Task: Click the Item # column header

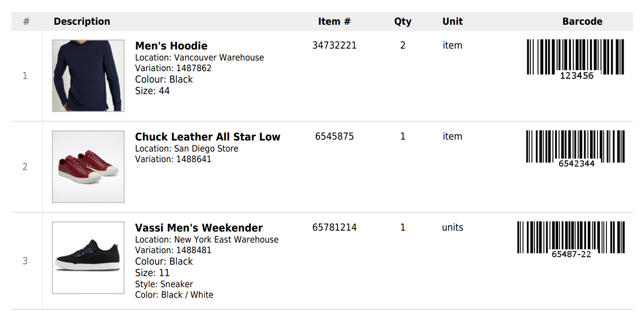Action: tap(334, 22)
